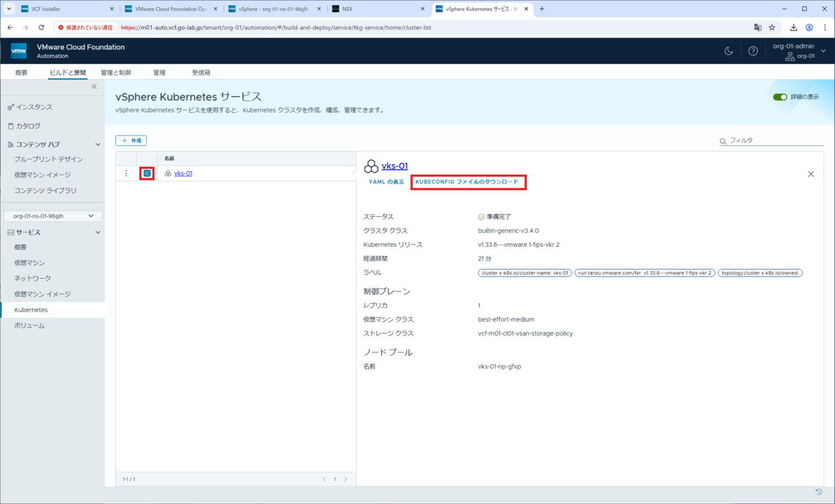
Task: Toggle dark mode moon icon
Action: 729,51
